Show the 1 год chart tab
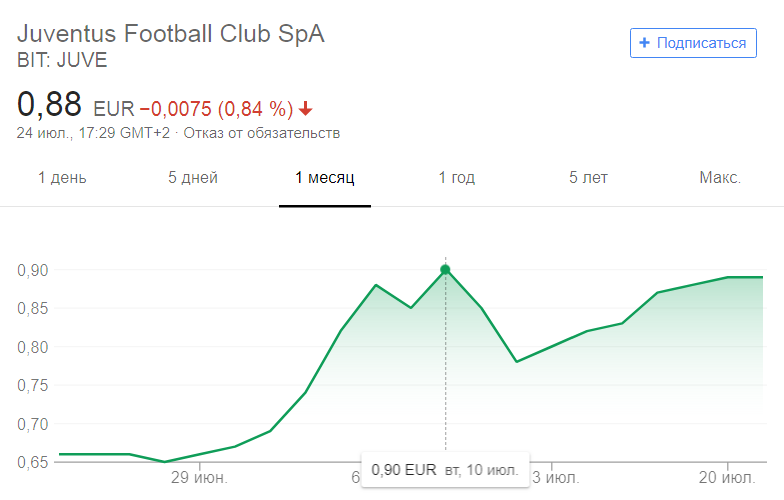The height and width of the screenshot is (500, 784). click(457, 178)
